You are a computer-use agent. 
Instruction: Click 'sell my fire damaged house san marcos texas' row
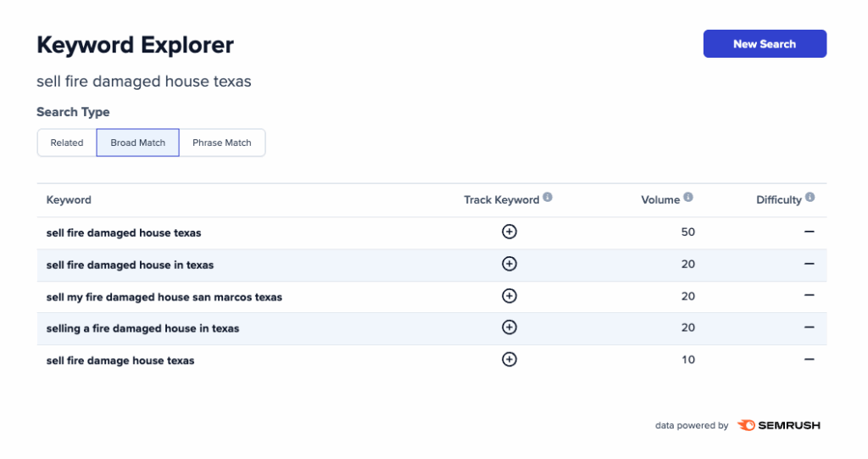164,297
